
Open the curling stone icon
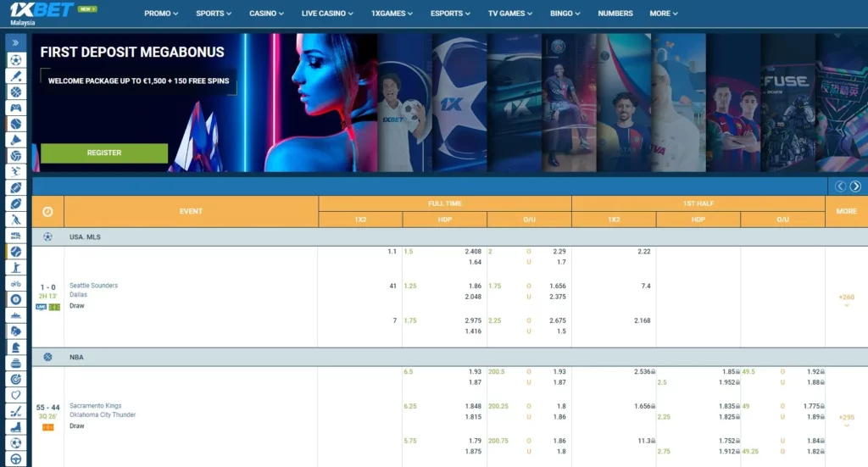click(x=15, y=364)
